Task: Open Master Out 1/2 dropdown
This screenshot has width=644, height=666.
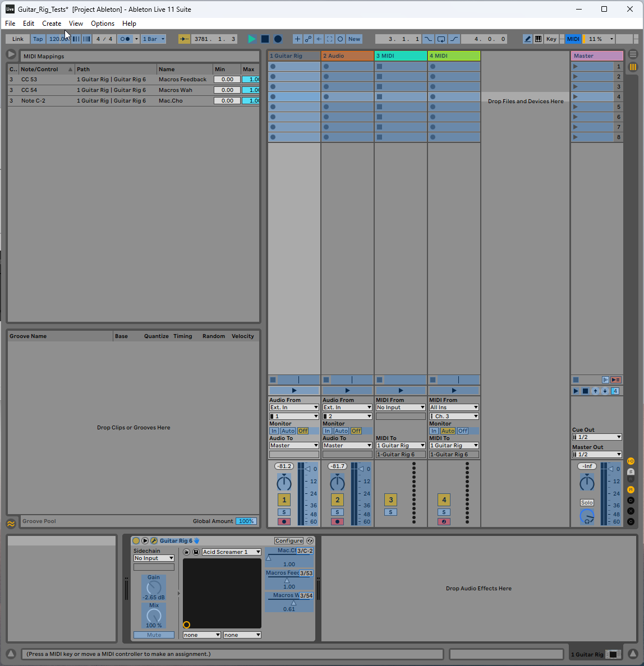Action: (x=597, y=455)
